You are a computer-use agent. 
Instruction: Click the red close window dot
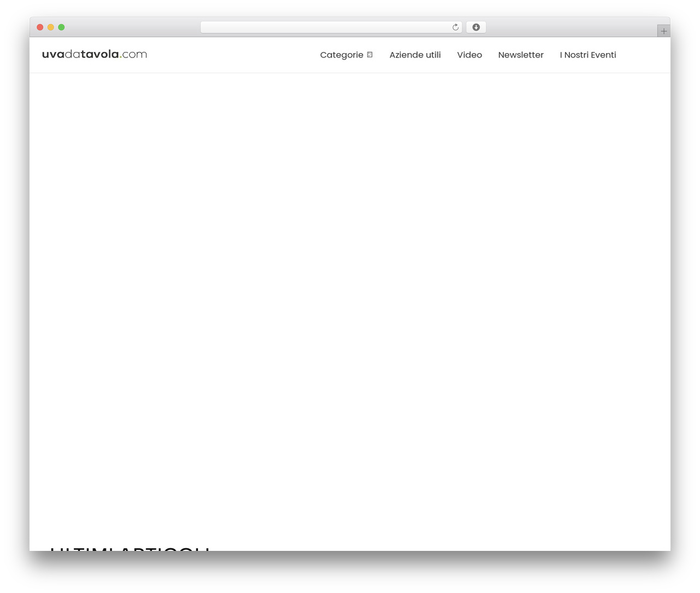click(40, 27)
